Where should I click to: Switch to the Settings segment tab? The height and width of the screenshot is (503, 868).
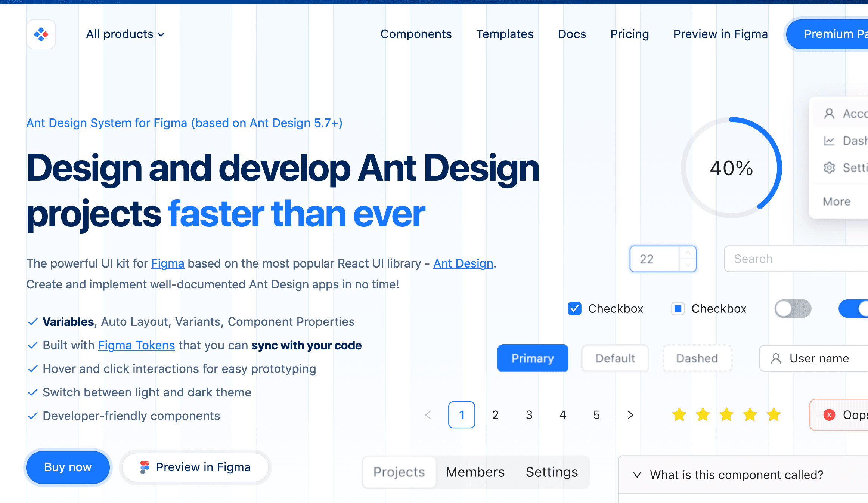click(552, 472)
